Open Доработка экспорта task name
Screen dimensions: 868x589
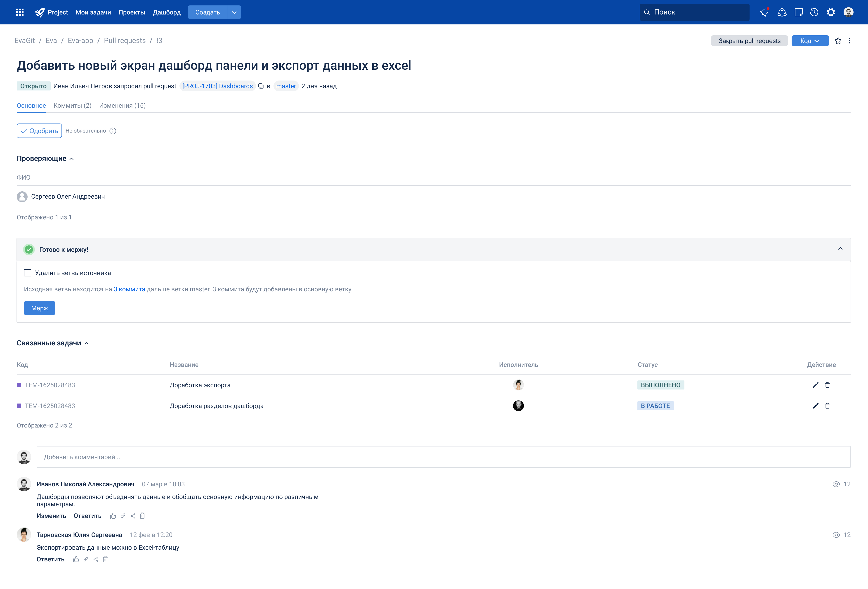(x=200, y=385)
